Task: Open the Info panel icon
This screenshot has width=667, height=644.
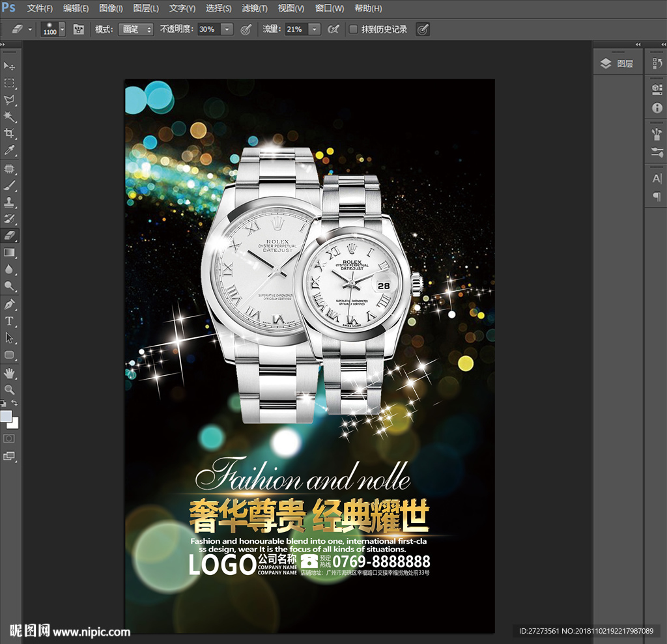Action: pyautogui.click(x=657, y=108)
